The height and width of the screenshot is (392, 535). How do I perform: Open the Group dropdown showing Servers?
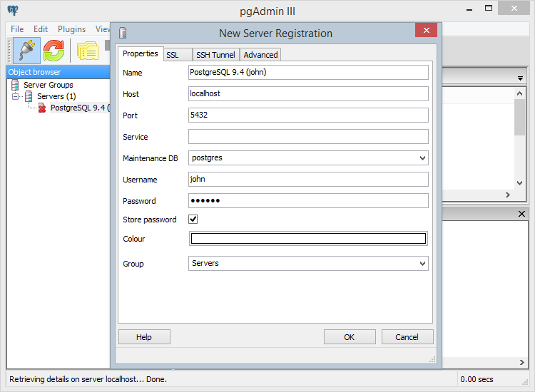click(422, 264)
